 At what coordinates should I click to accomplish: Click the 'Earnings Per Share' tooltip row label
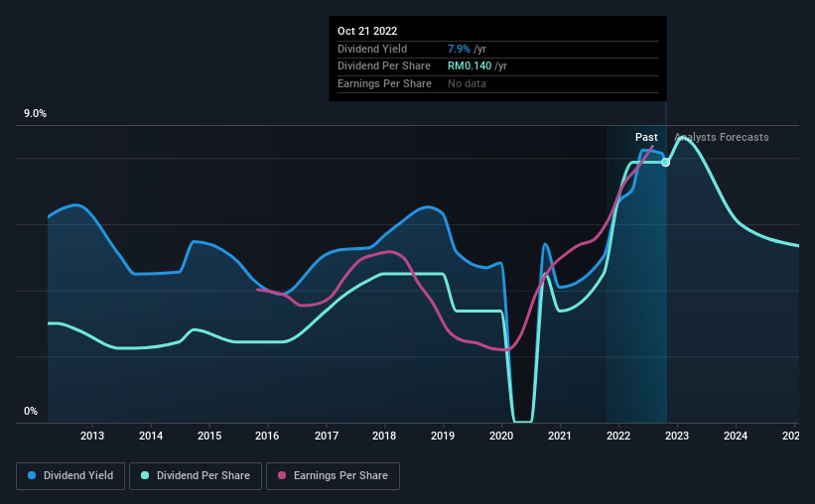(x=384, y=83)
